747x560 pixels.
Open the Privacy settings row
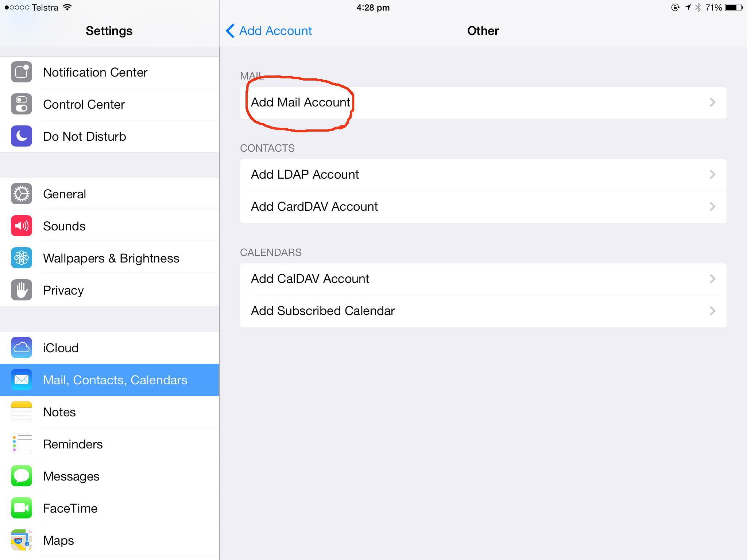click(109, 290)
